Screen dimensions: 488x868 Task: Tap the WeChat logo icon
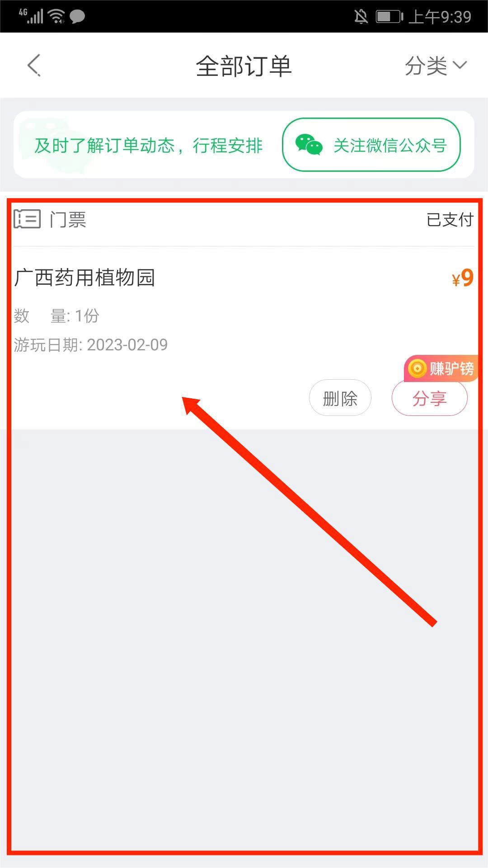[x=309, y=145]
